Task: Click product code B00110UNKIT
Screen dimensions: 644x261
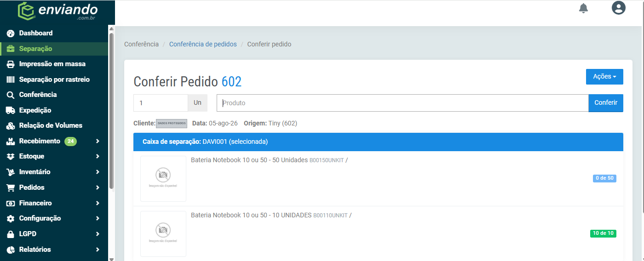Action: point(330,216)
